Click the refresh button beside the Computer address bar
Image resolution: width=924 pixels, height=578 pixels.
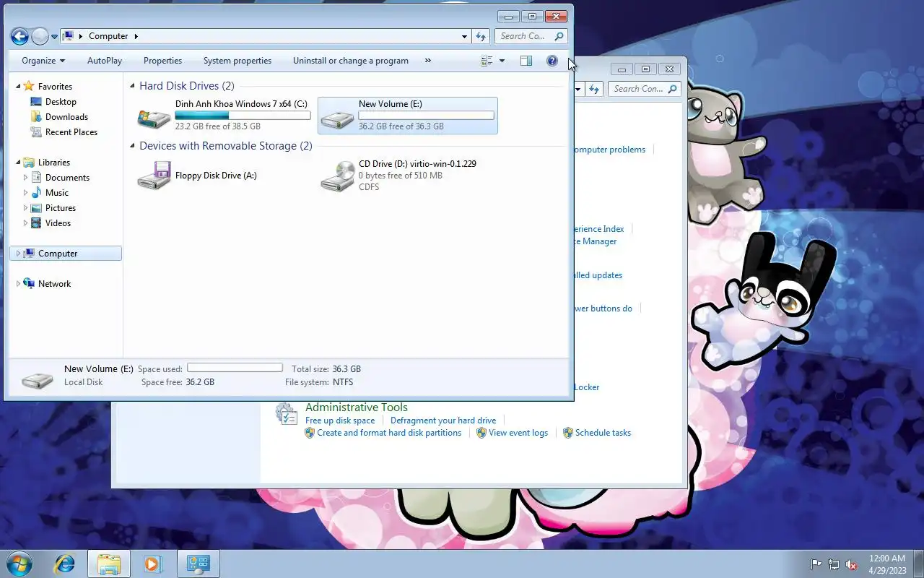coord(481,36)
